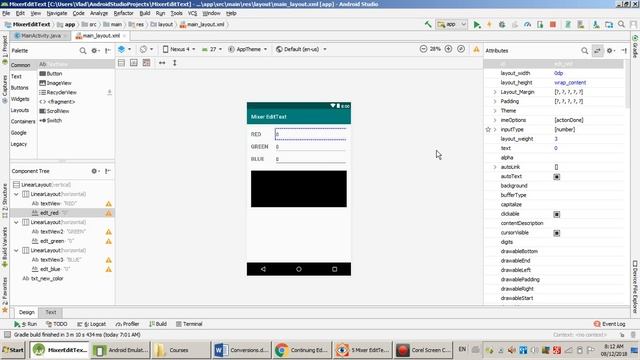Stop the app with red square
Viewport: 640px width, 360px height.
pos(553,24)
